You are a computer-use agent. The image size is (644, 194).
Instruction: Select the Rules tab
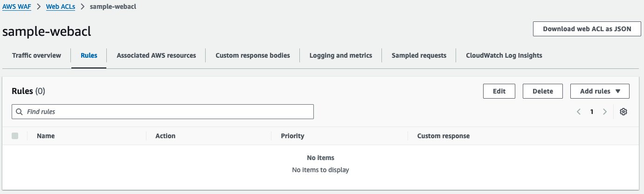tap(89, 55)
